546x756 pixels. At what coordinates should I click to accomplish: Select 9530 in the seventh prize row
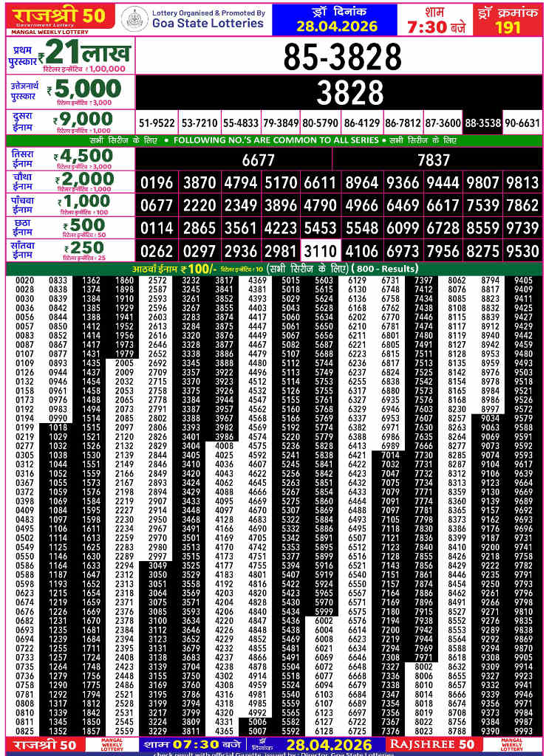coord(522,251)
